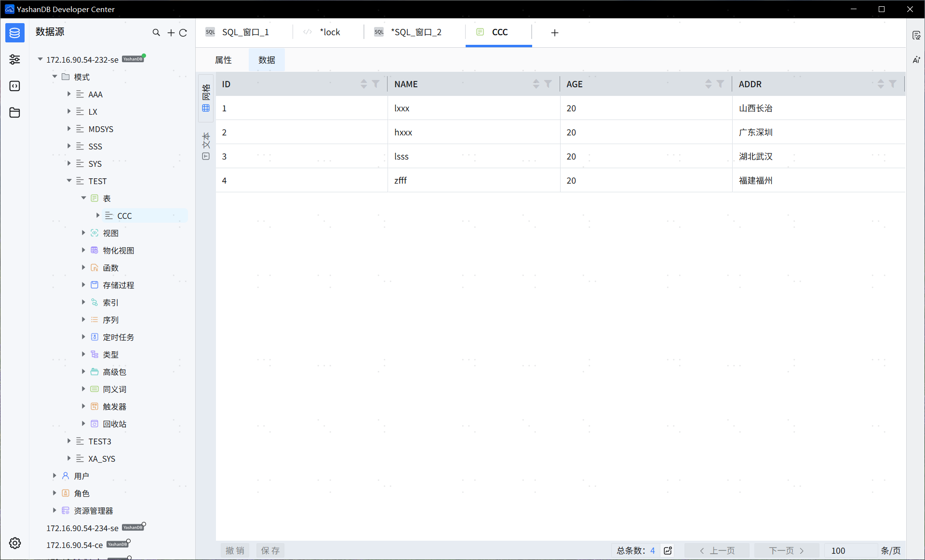Open the SQL_窗口_1 tab
Viewport: 925px width, 560px height.
click(245, 32)
